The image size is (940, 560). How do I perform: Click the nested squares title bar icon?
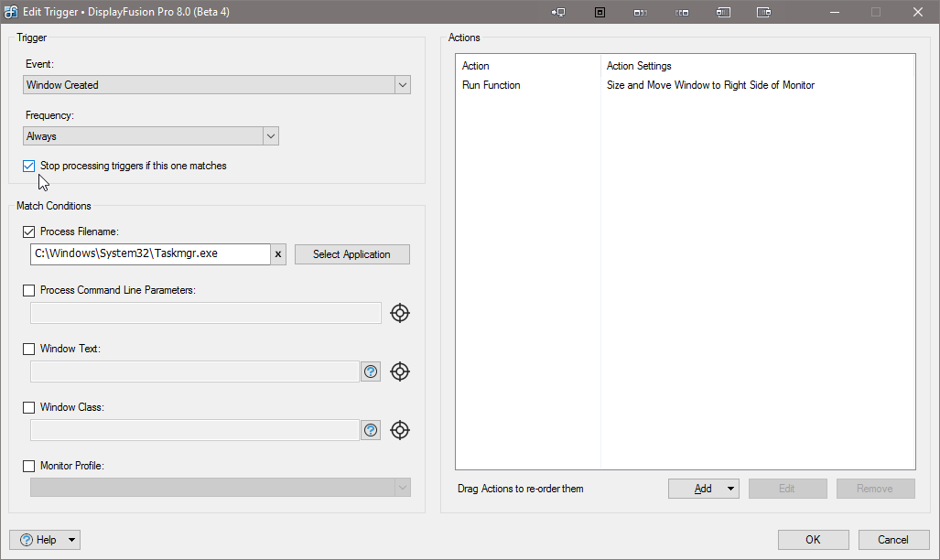(x=600, y=12)
